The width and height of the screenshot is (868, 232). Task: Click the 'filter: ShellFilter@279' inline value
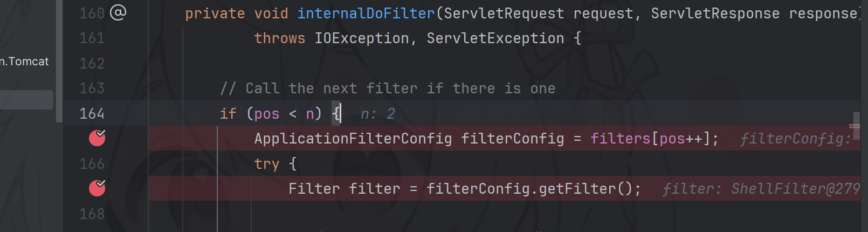761,189
